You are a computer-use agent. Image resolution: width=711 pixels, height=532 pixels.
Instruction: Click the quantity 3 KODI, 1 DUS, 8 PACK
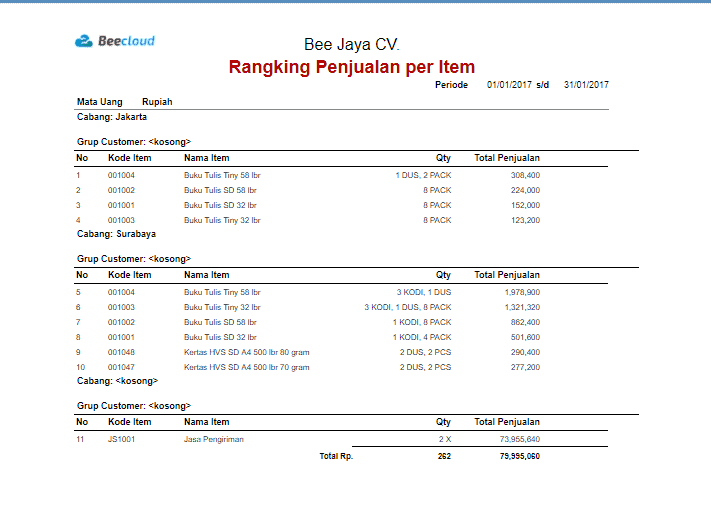[407, 307]
